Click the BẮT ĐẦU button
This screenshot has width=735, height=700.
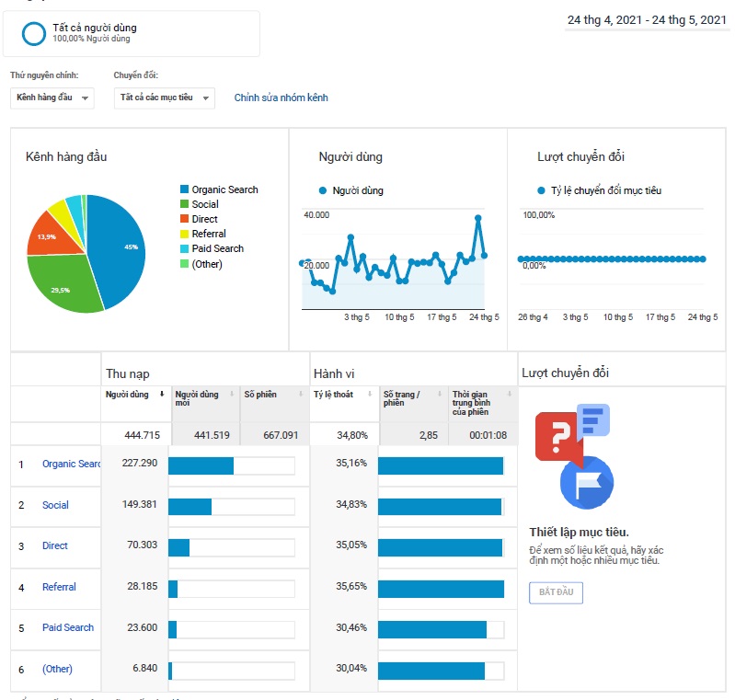click(x=556, y=592)
